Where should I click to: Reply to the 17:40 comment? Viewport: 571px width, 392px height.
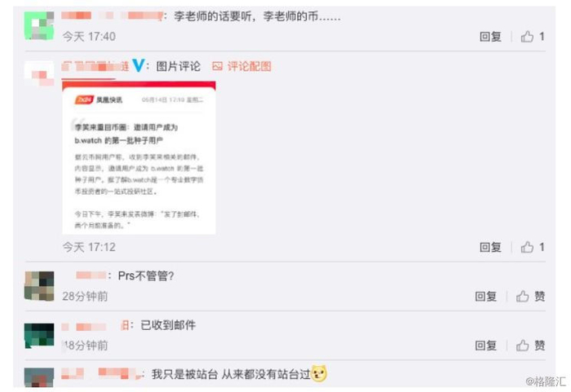tap(490, 37)
